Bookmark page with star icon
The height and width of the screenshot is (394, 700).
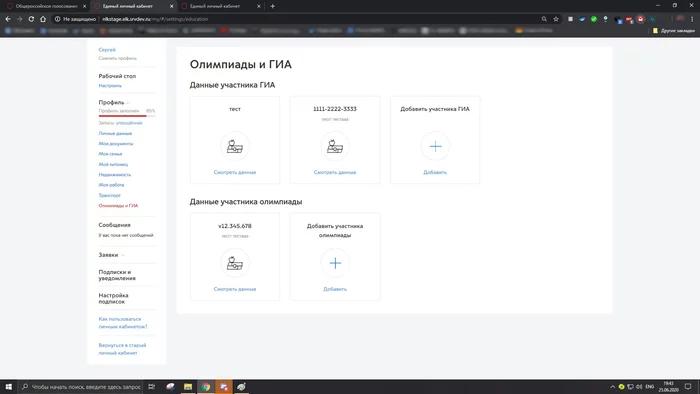(556, 19)
